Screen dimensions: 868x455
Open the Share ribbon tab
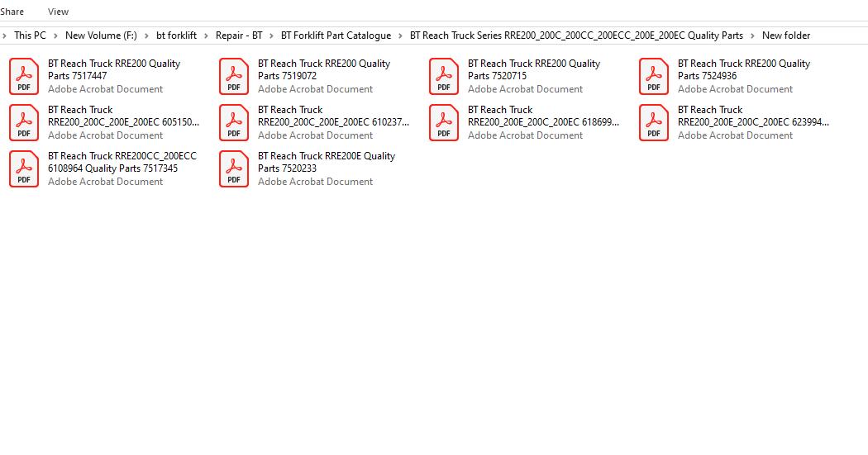pyautogui.click(x=12, y=12)
